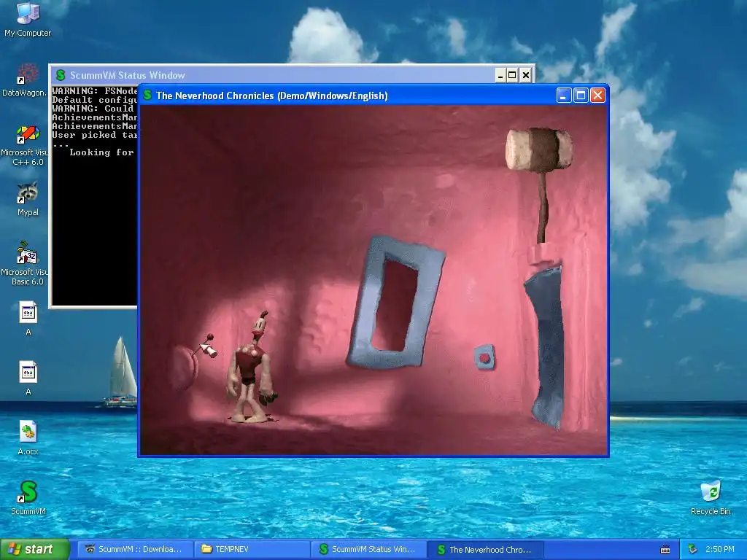Click the round door with lever in game
747x560 pixels.
pos(183,368)
